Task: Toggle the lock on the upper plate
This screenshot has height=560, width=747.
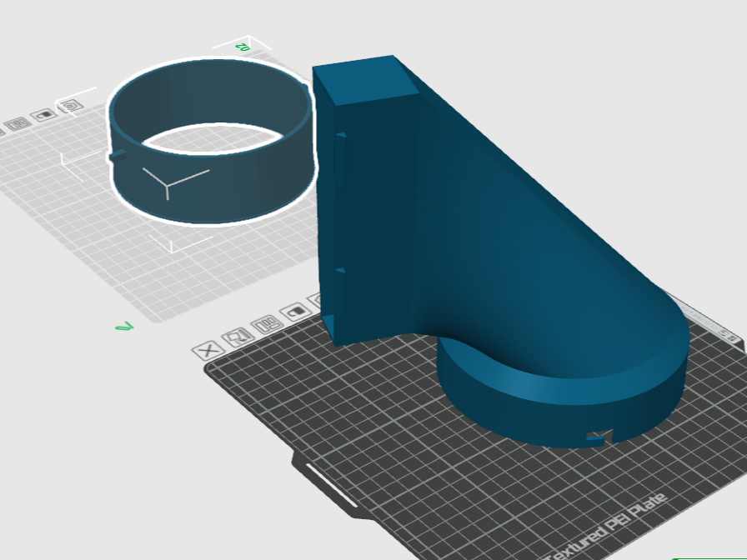Action: tap(43, 114)
